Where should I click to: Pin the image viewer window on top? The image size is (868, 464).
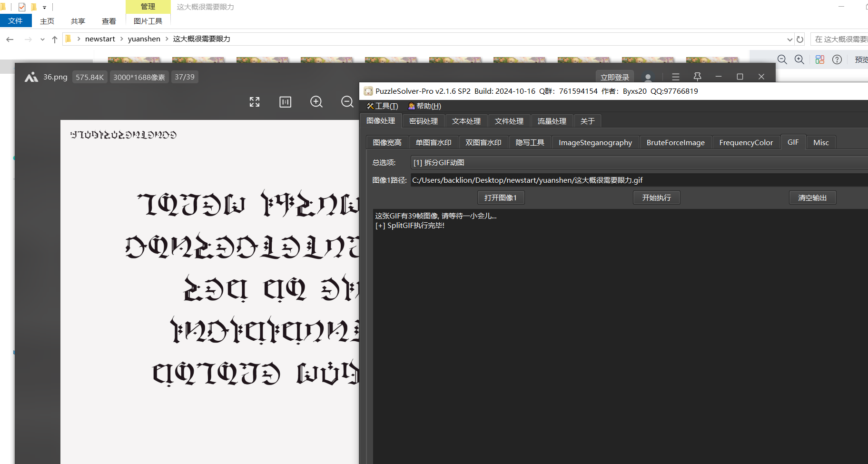pyautogui.click(x=697, y=77)
